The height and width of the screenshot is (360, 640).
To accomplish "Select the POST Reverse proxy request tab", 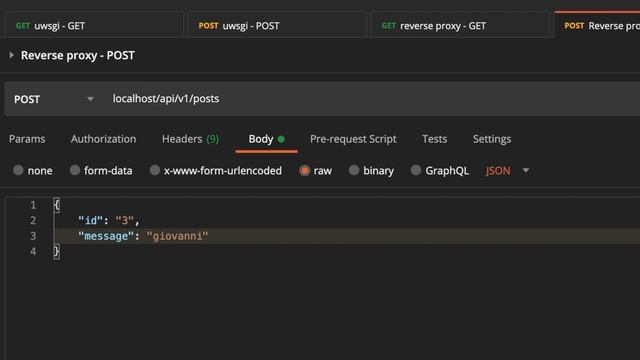I will click(x=597, y=25).
